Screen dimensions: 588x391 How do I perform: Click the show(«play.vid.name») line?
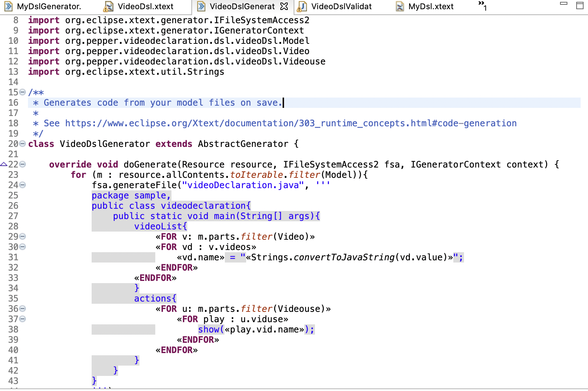pyautogui.click(x=256, y=330)
